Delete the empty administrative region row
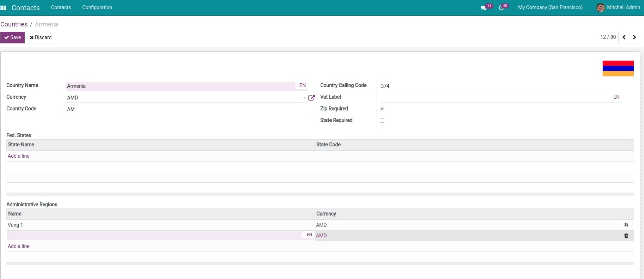 (626, 236)
